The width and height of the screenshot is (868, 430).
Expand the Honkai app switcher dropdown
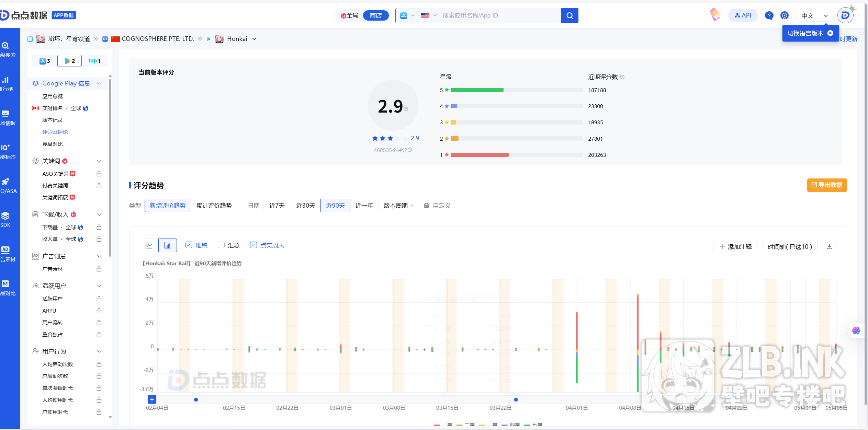point(254,39)
